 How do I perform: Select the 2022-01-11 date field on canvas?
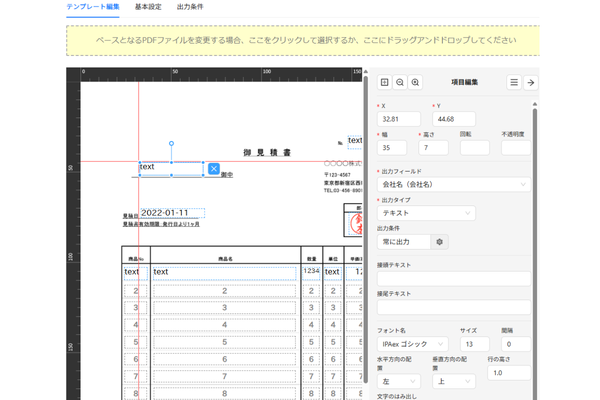tap(172, 213)
